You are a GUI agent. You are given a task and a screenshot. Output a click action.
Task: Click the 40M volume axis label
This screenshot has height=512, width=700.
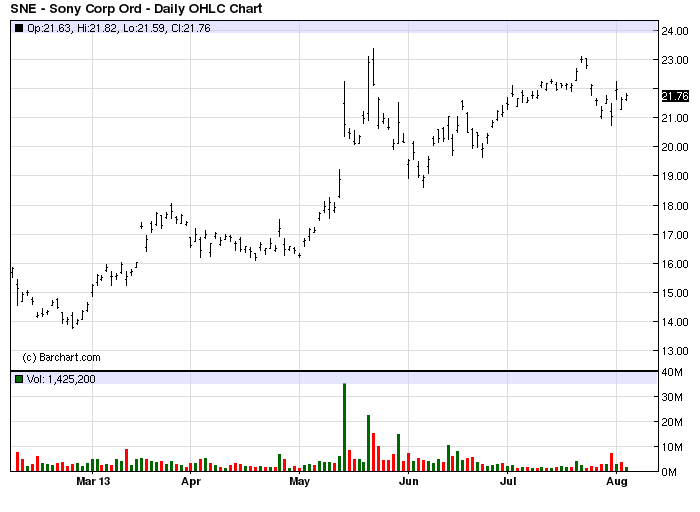(x=672, y=372)
